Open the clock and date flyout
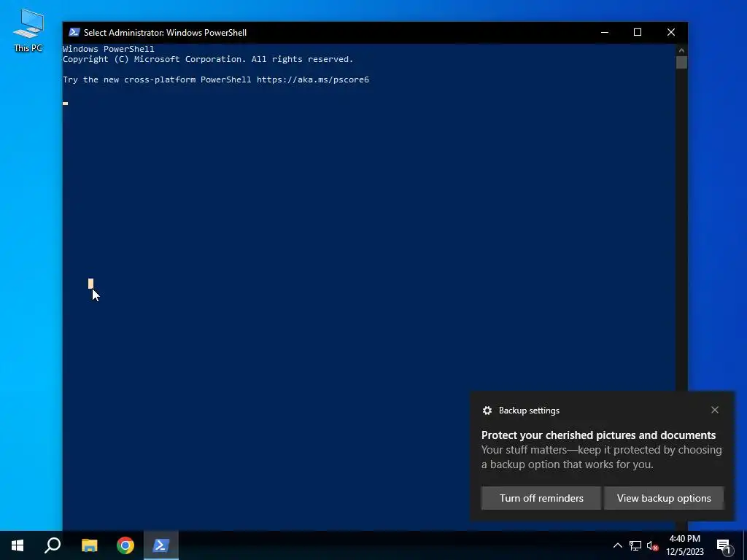This screenshot has height=560, width=747. [684, 545]
